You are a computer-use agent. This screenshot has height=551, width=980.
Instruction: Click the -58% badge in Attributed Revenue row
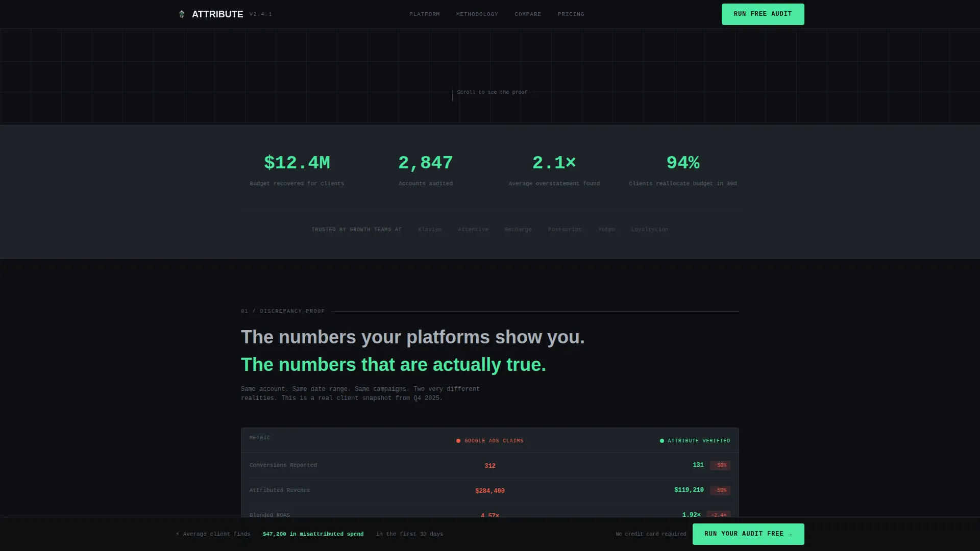tap(720, 490)
